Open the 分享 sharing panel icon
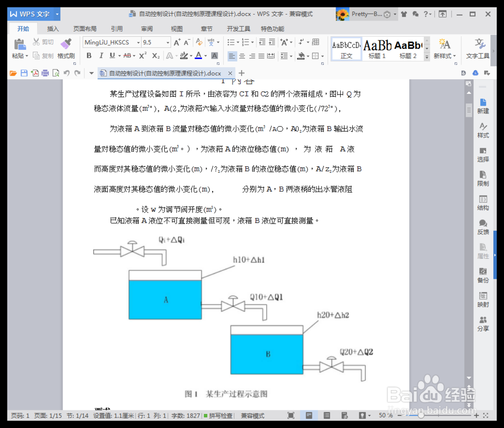504x428 pixels. pos(483,321)
